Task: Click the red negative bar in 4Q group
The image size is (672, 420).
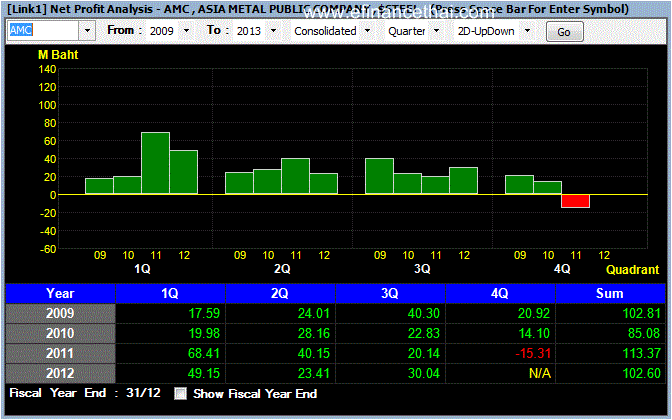Action: point(576,201)
